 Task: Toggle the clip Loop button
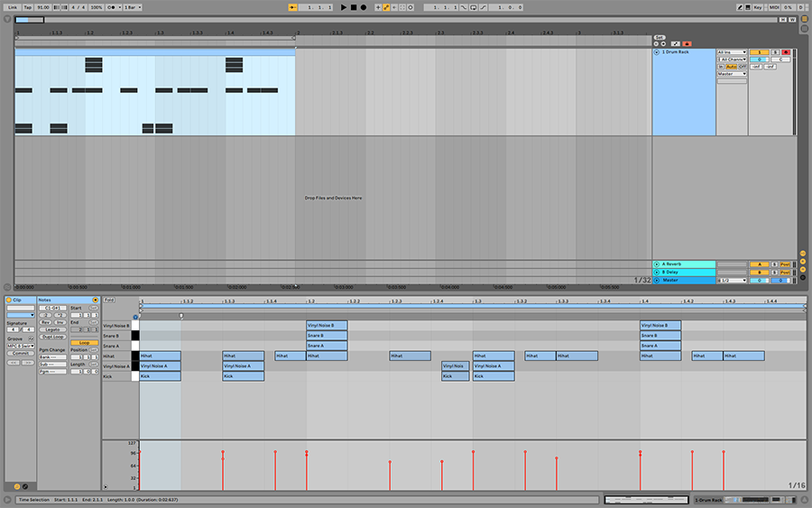click(85, 343)
